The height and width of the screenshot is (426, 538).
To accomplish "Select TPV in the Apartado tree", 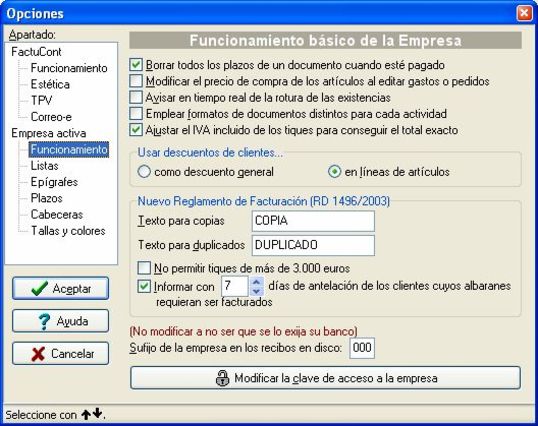I will pyautogui.click(x=42, y=100).
